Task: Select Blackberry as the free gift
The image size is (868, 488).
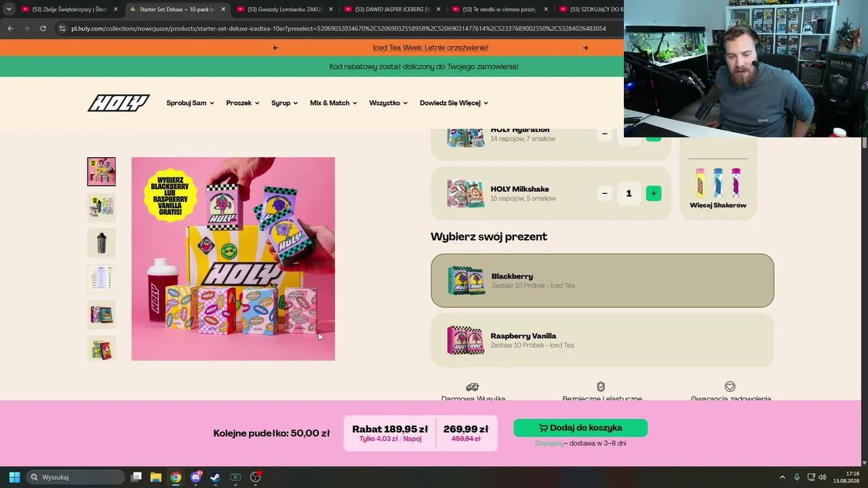Action: [x=602, y=281]
